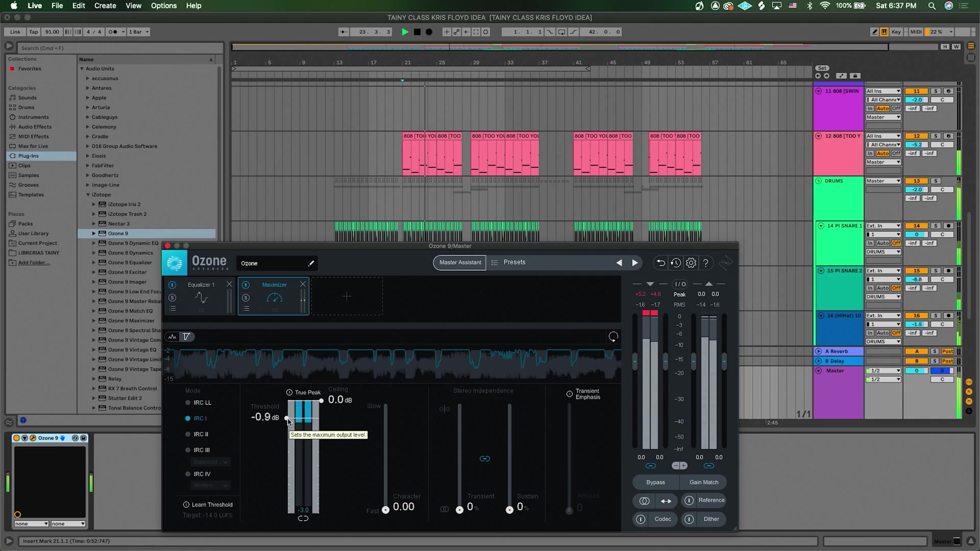Open the Options menu
980x551 pixels.
click(163, 6)
